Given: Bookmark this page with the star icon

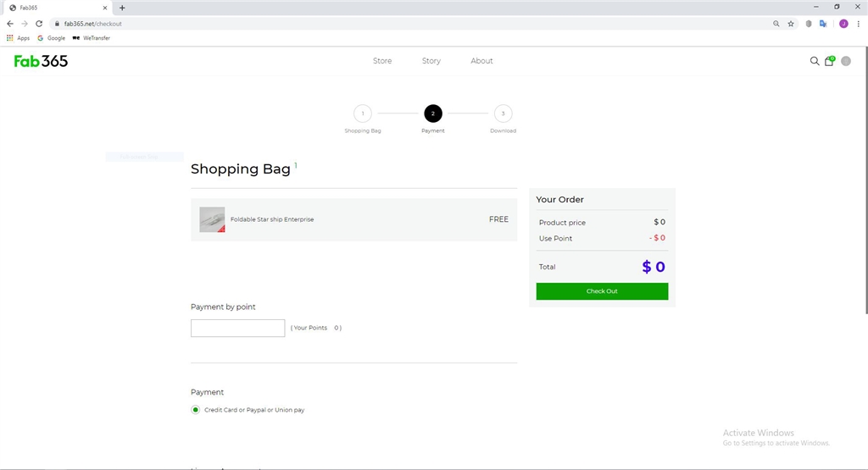Looking at the screenshot, I should pos(791,24).
